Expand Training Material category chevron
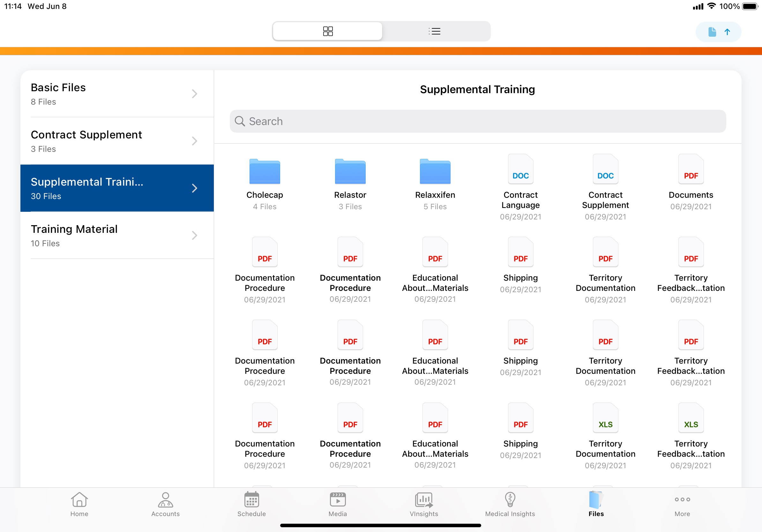Screen dimensions: 762x532 194,235
